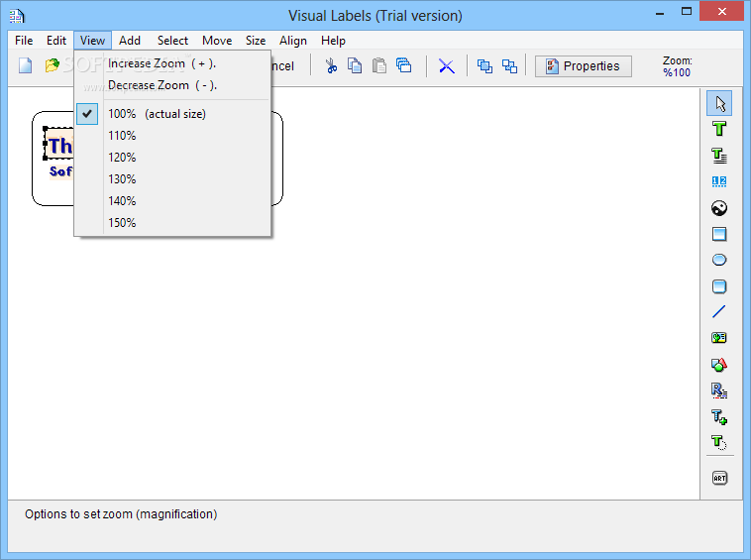The height and width of the screenshot is (560, 751).
Task: Click the Send to back icon
Action: tap(509, 66)
